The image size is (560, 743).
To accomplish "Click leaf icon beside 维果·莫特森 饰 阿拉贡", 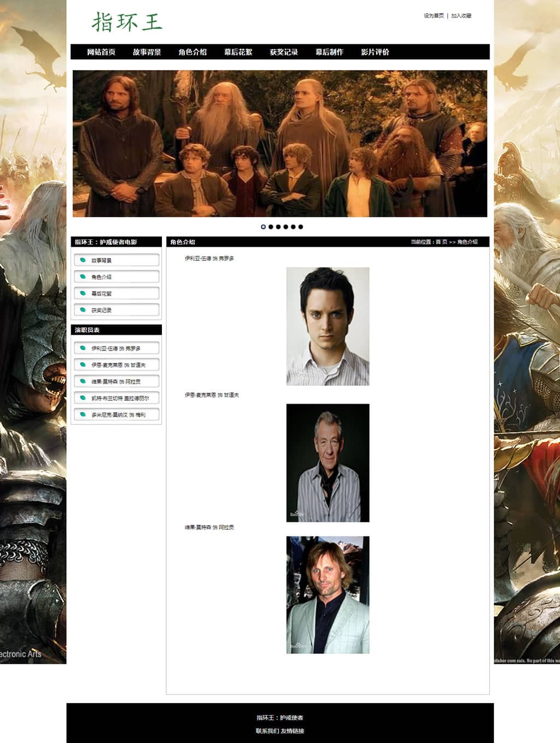I will (83, 381).
